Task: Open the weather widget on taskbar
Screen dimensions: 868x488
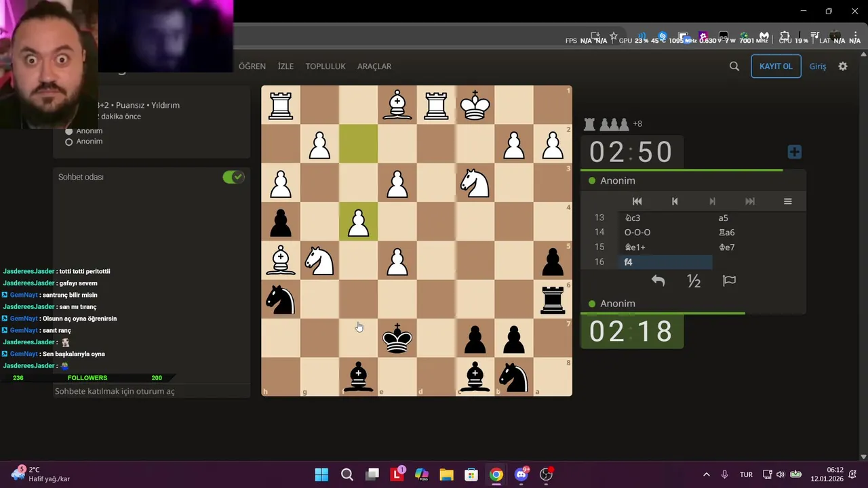Action: click(41, 474)
